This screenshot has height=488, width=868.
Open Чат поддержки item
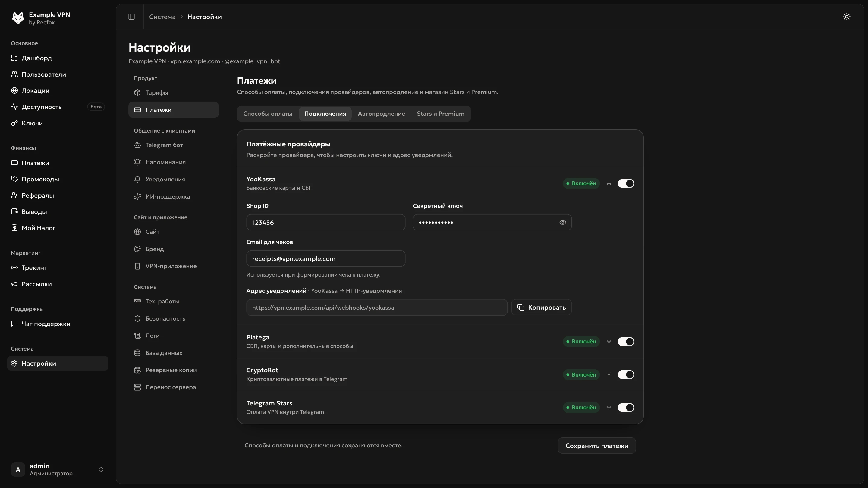58,324
